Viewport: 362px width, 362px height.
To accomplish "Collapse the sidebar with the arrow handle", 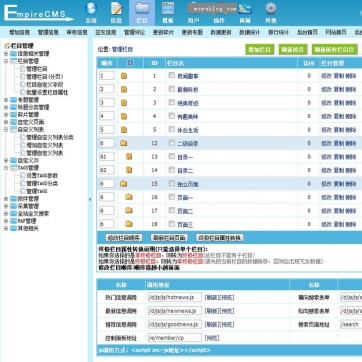I will coord(90,200).
